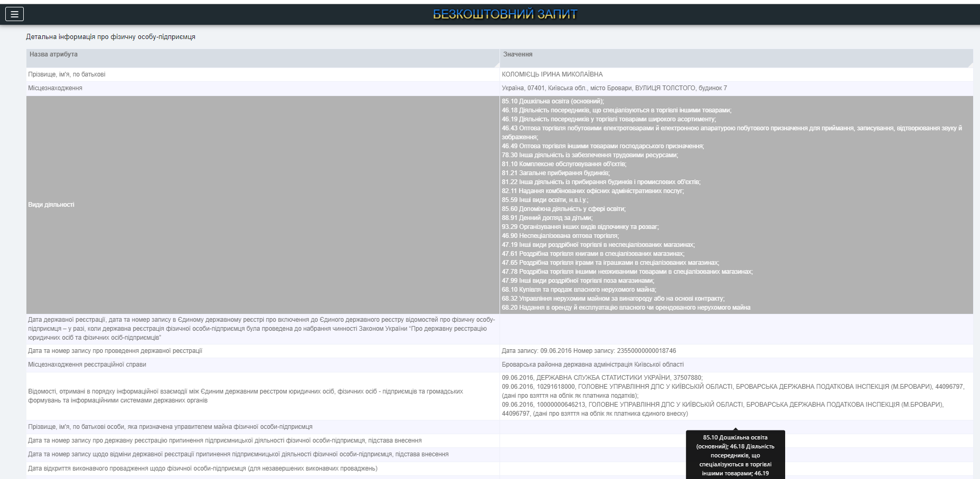The height and width of the screenshot is (479, 980).
Task: Click the 'Назва атрибута' column header
Action: pos(53,54)
